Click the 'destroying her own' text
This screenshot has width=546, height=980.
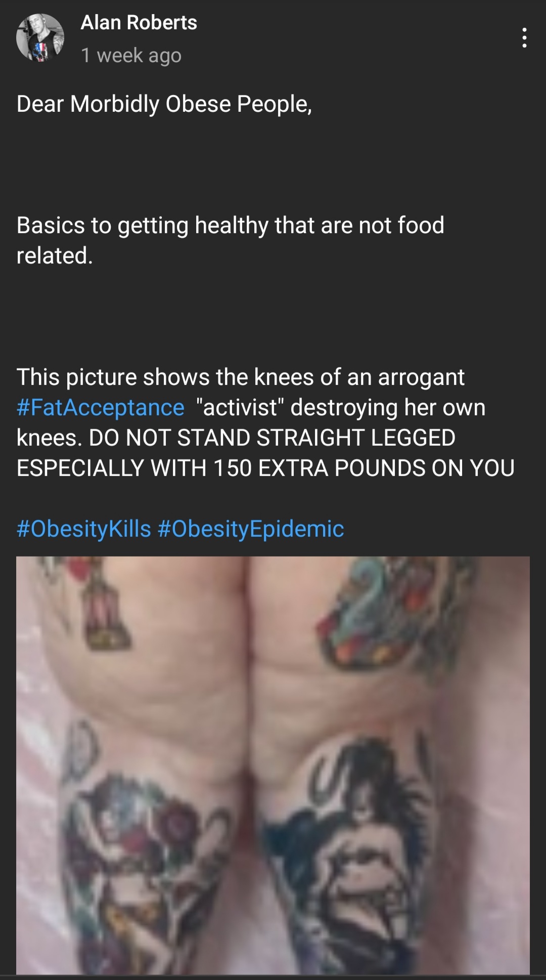coord(388,408)
